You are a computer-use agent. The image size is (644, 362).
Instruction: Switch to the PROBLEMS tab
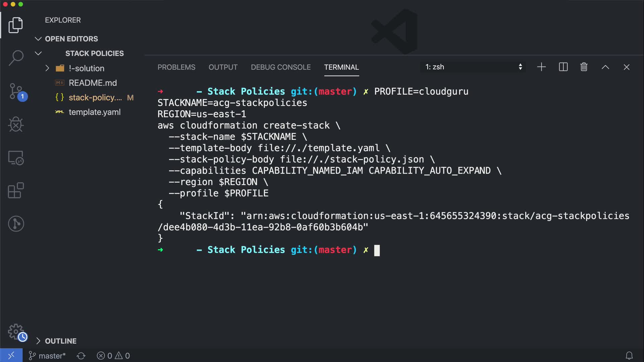pos(176,67)
